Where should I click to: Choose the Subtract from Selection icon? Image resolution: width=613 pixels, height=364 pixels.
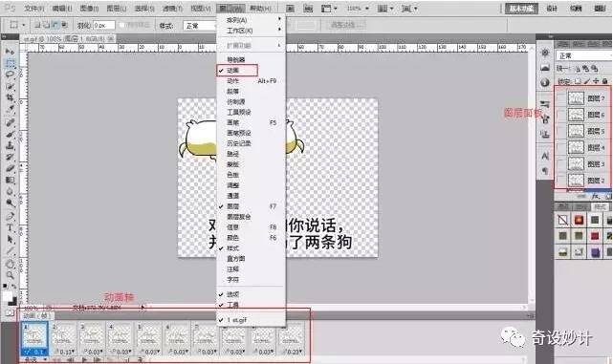click(55, 25)
